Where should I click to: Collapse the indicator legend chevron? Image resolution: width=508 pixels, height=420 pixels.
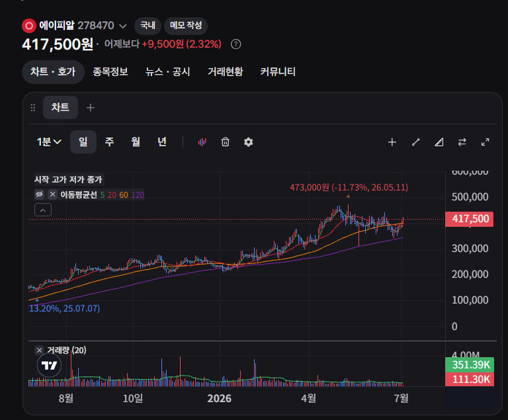(x=43, y=210)
